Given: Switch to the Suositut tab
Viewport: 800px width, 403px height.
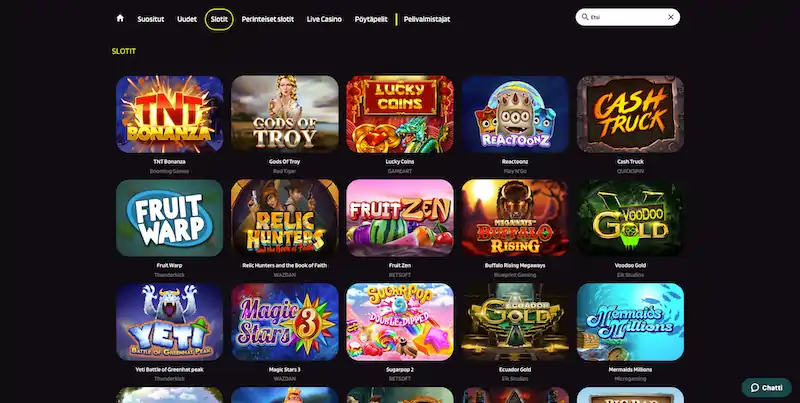Looking at the screenshot, I should coord(151,19).
